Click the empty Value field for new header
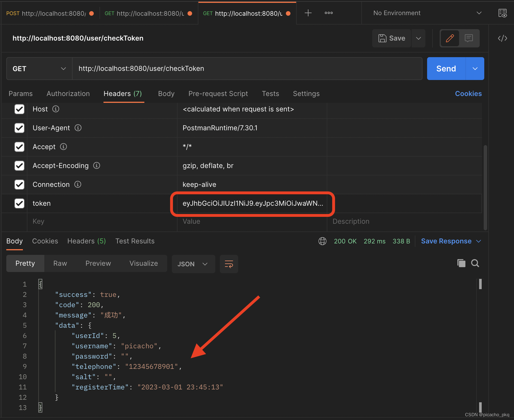This screenshot has height=420, width=514. tap(252, 221)
